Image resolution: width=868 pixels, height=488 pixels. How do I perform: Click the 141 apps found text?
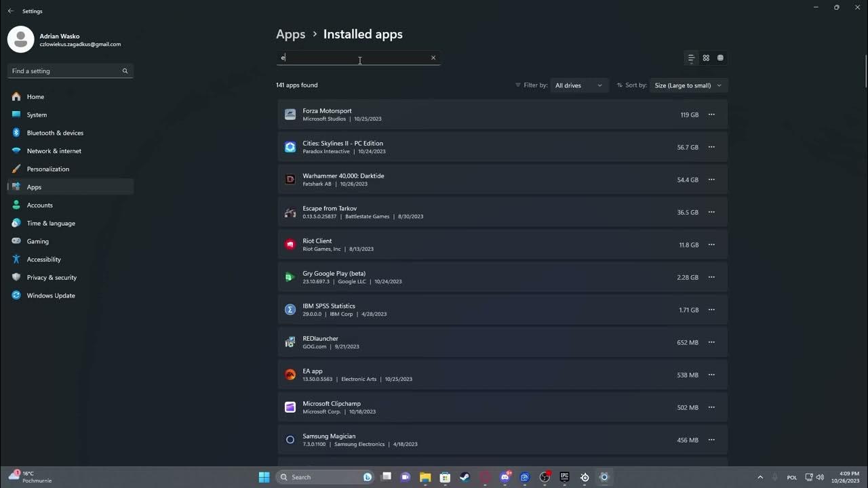point(297,85)
